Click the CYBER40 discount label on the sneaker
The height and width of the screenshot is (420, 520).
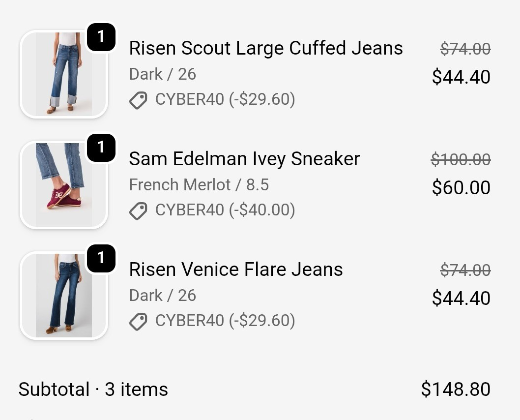point(225,210)
